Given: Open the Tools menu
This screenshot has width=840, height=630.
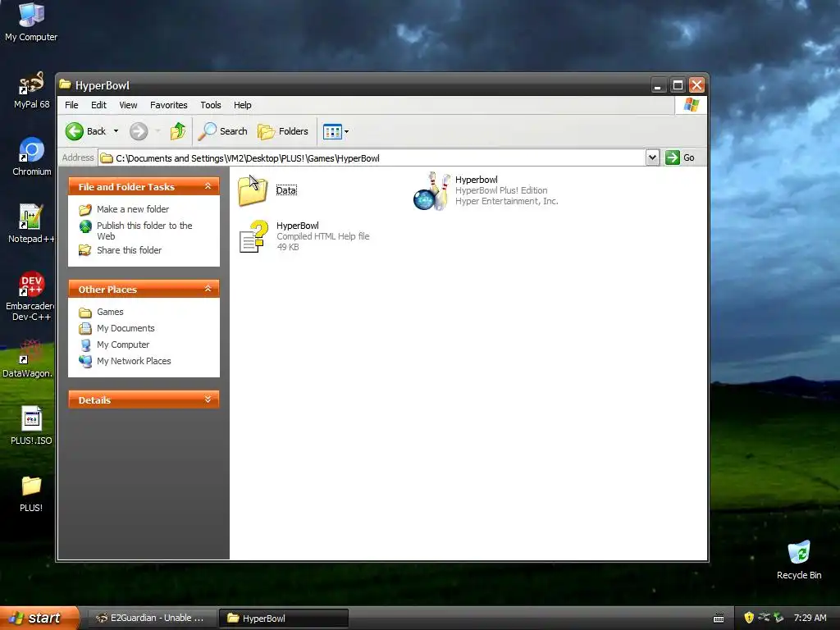Looking at the screenshot, I should click(211, 105).
